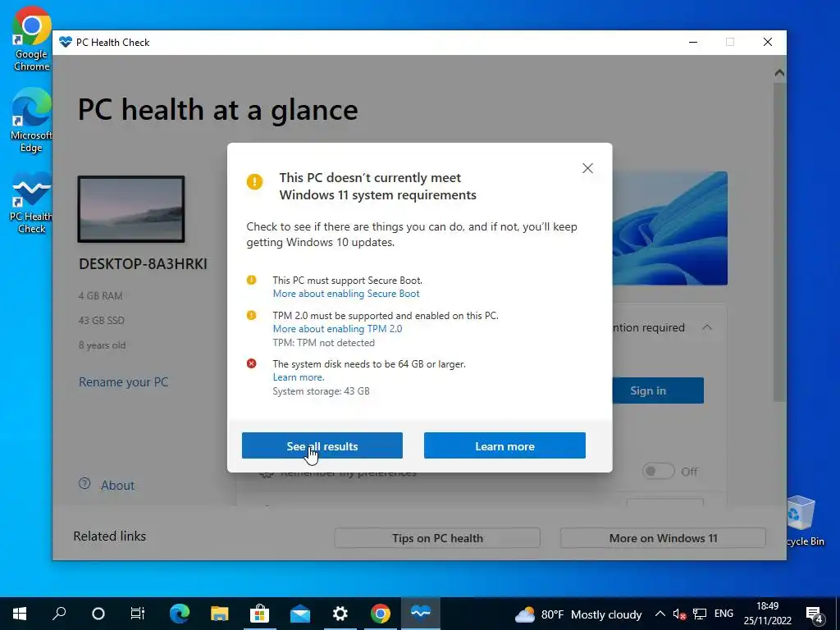Click Rename your PC link
Screen dimensions: 840x630
[x=123, y=382]
